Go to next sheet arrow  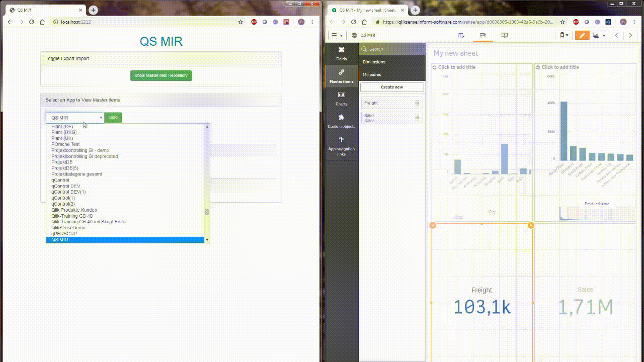pos(630,35)
